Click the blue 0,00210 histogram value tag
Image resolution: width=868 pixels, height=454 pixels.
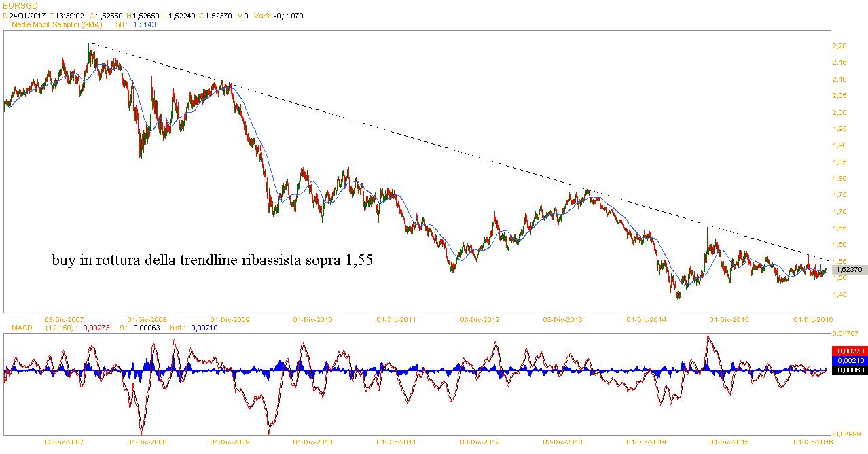click(x=847, y=360)
